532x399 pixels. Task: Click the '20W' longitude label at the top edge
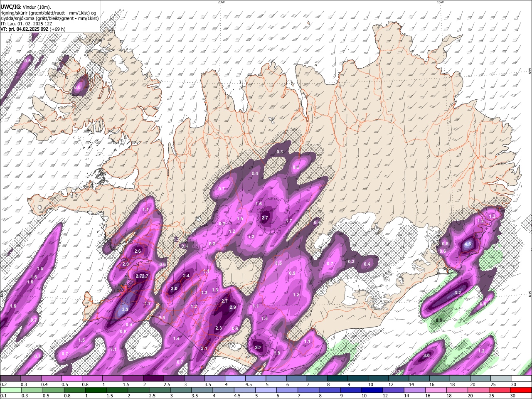pyautogui.click(x=221, y=2)
